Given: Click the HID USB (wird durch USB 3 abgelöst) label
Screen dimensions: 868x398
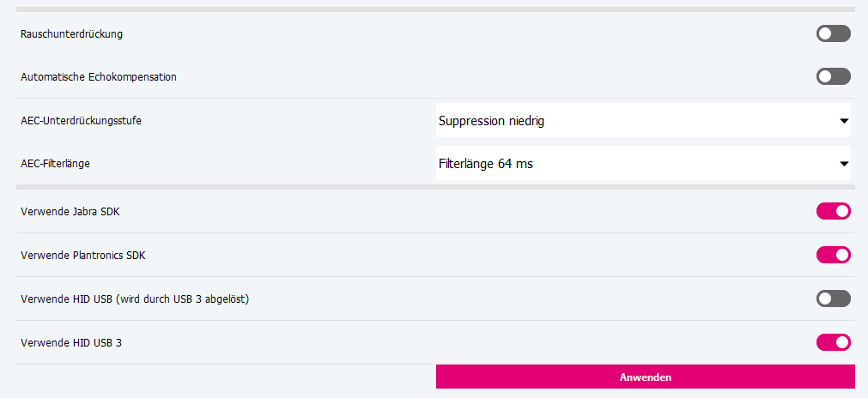Looking at the screenshot, I should click(135, 299).
